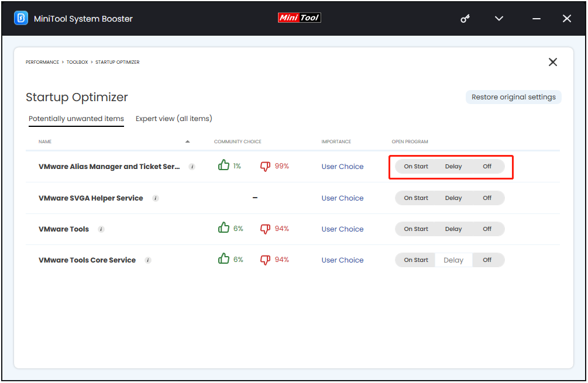Image resolution: width=588 pixels, height=383 pixels.
Task: Sort list using Name column arrow
Action: click(187, 142)
